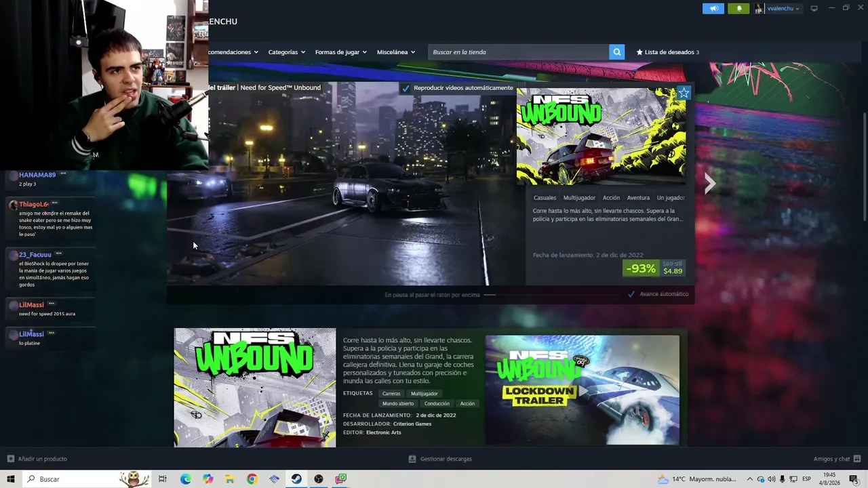The width and height of the screenshot is (868, 488).
Task: Expand the Formas de jugar dropdown
Action: click(x=341, y=52)
